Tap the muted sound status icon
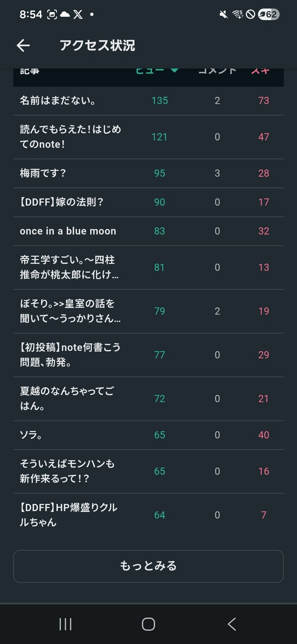This screenshot has width=297, height=644. click(224, 14)
